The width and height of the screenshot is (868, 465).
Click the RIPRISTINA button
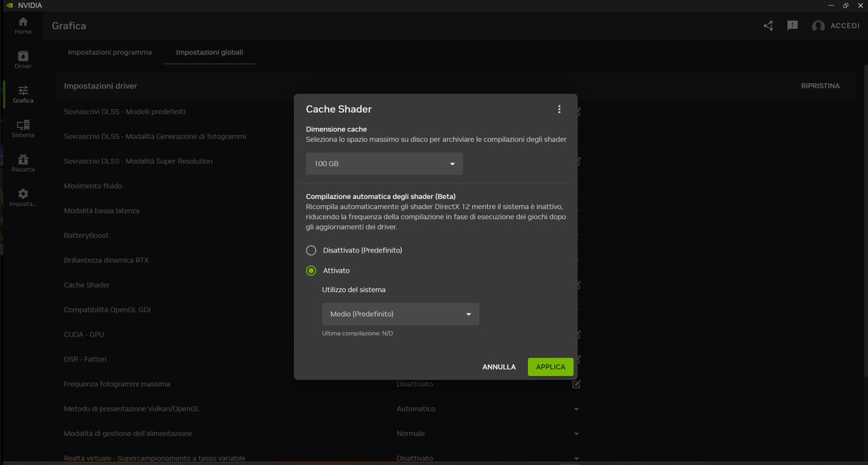tap(819, 86)
